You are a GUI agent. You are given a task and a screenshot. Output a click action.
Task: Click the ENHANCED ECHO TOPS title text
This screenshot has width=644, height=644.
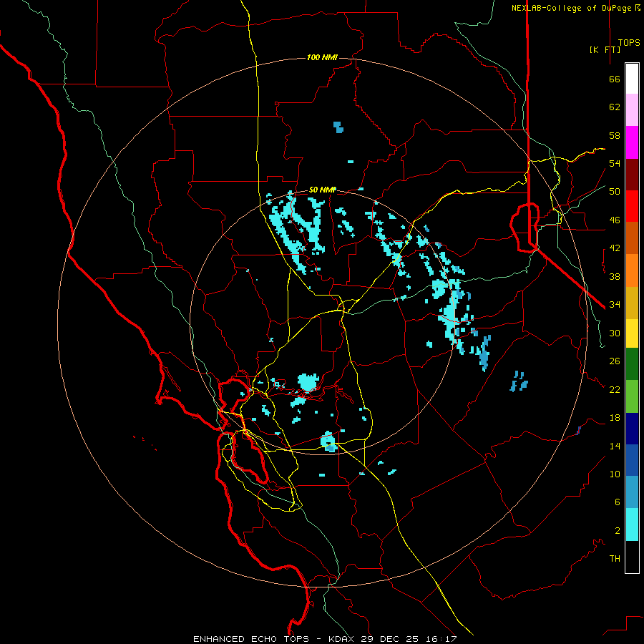coord(251,639)
